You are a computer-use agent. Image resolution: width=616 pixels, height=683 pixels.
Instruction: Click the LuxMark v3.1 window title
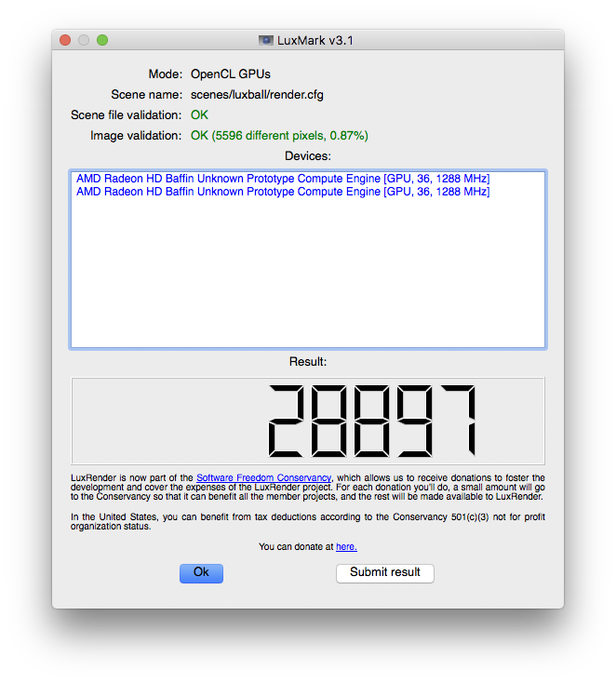point(315,41)
